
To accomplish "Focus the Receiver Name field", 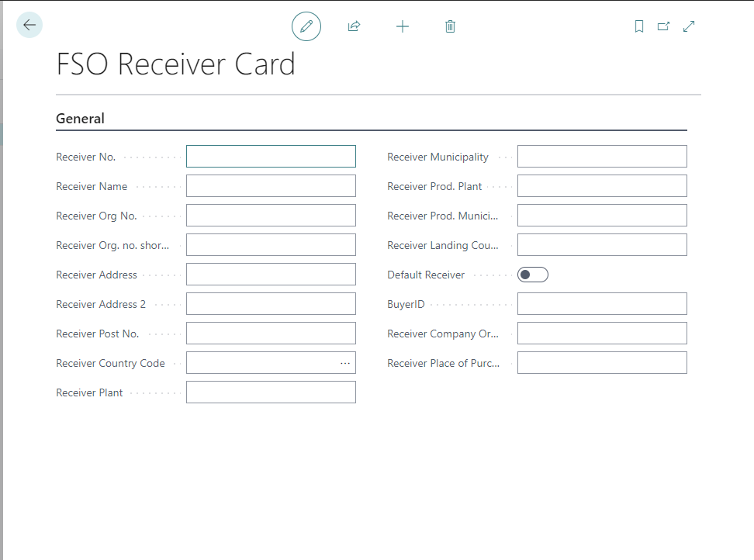I will point(271,186).
